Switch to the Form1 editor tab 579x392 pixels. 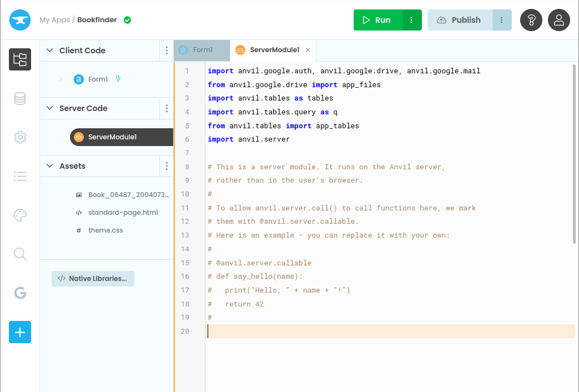(202, 50)
